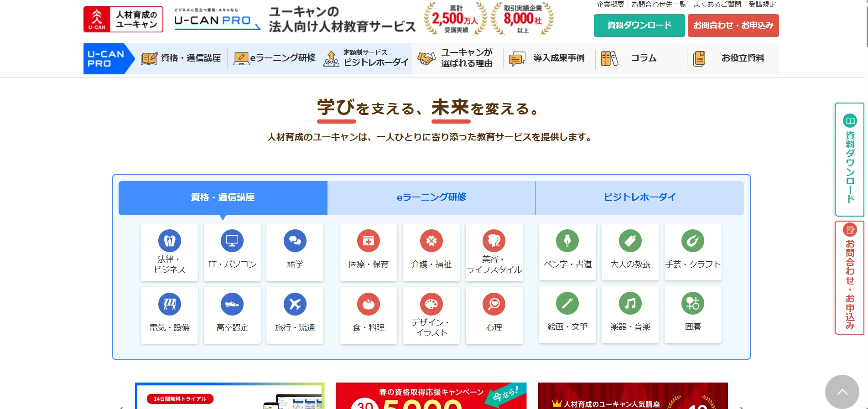Screen dimensions: 868x409
Task: Open 導入成果事例 in the navigation bar
Action: (549, 58)
